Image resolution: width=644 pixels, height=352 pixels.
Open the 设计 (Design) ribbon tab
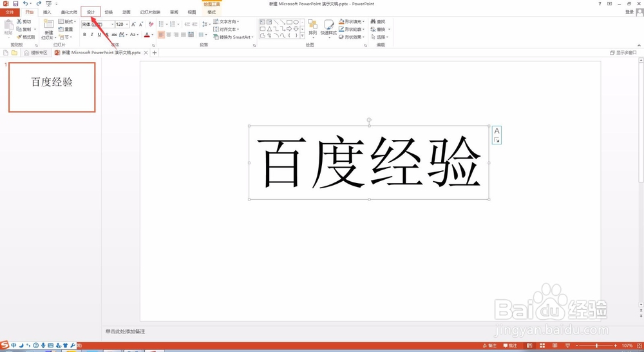pyautogui.click(x=90, y=12)
